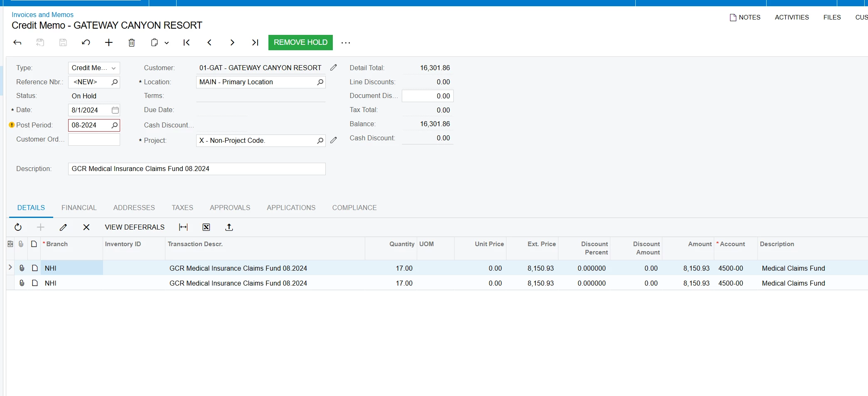This screenshot has width=868, height=396.
Task: Click the second row NHI branch cell
Action: pos(71,283)
